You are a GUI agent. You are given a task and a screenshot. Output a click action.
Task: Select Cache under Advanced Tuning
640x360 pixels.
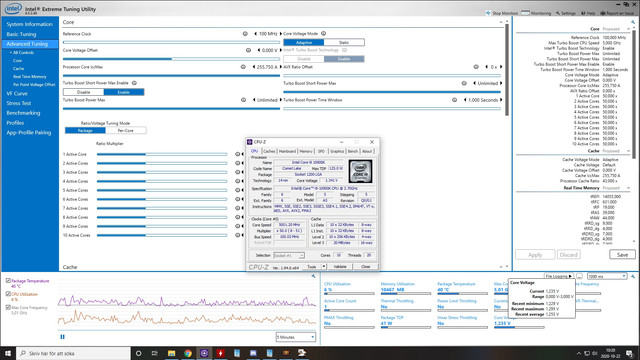(x=18, y=69)
